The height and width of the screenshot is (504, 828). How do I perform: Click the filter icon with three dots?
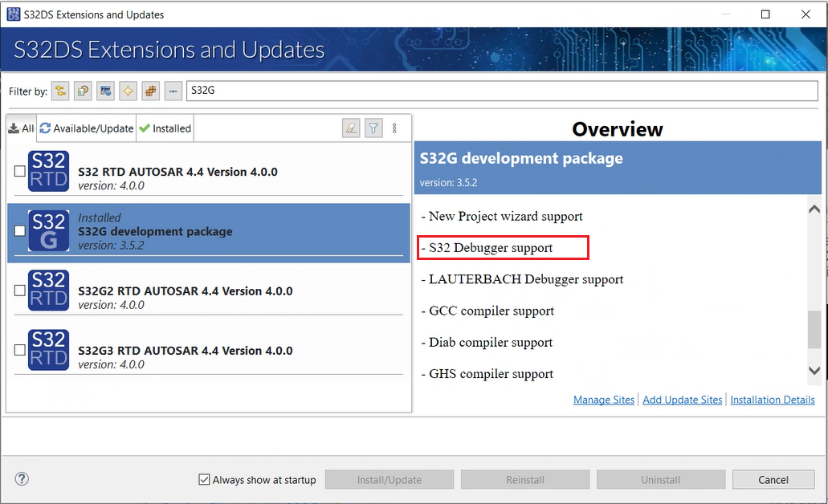[173, 91]
